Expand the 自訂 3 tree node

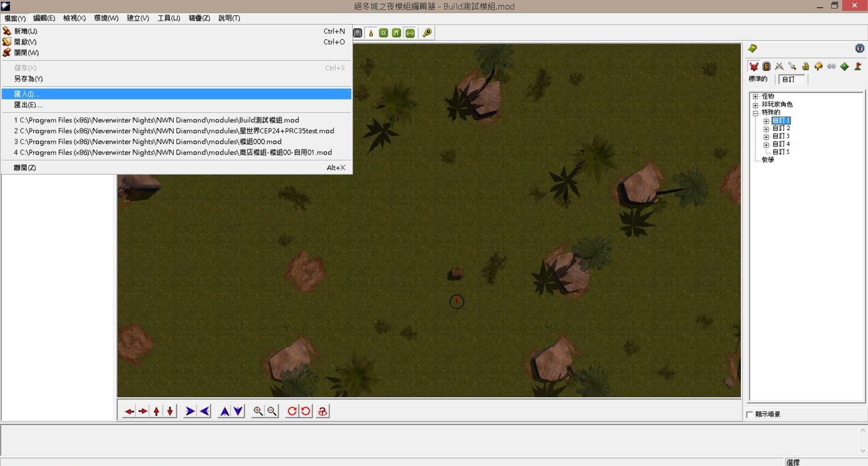click(766, 137)
